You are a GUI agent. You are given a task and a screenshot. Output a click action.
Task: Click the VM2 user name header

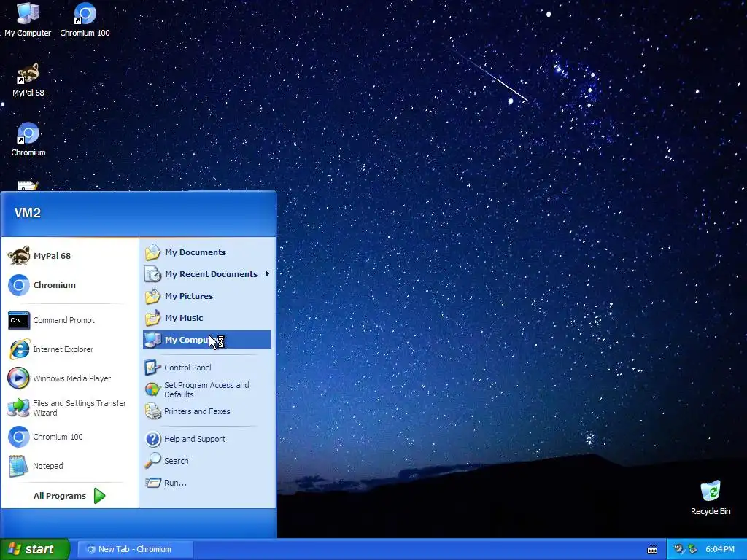click(28, 213)
